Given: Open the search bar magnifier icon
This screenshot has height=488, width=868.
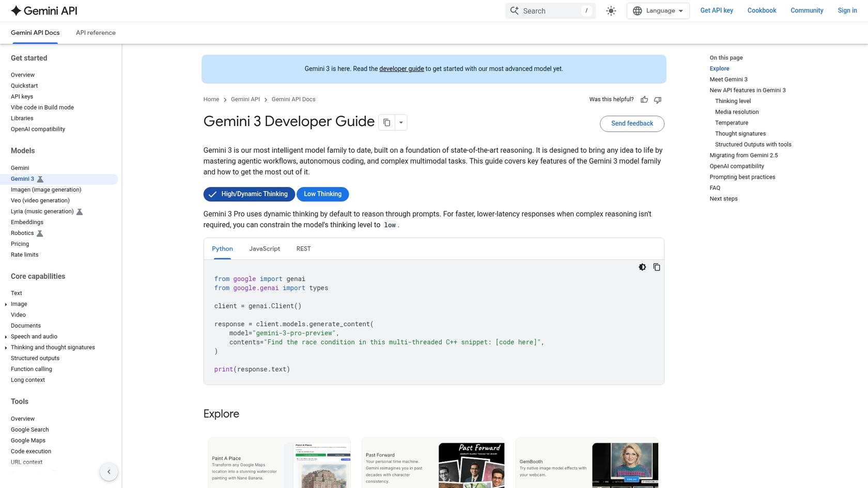Looking at the screenshot, I should coord(515,10).
